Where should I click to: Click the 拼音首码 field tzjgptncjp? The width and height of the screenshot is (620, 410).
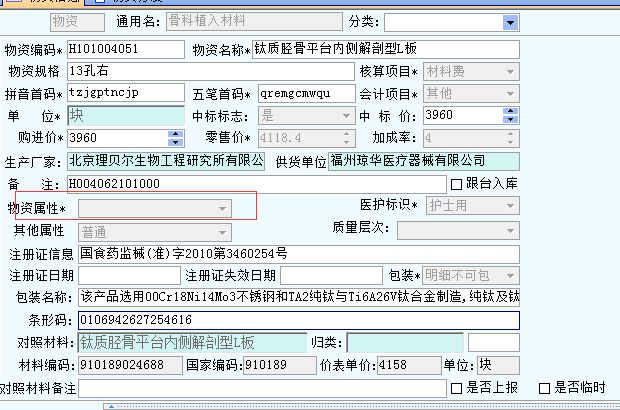126,93
